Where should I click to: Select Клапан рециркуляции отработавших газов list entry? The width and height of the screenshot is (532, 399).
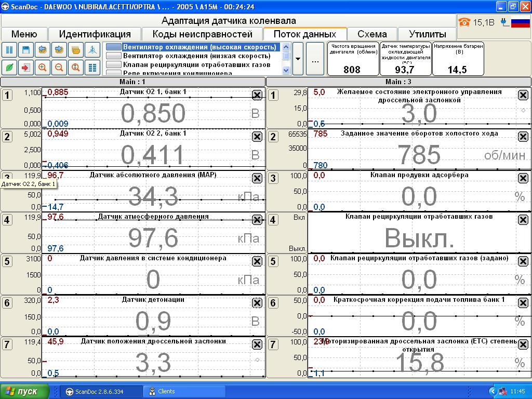pos(197,64)
